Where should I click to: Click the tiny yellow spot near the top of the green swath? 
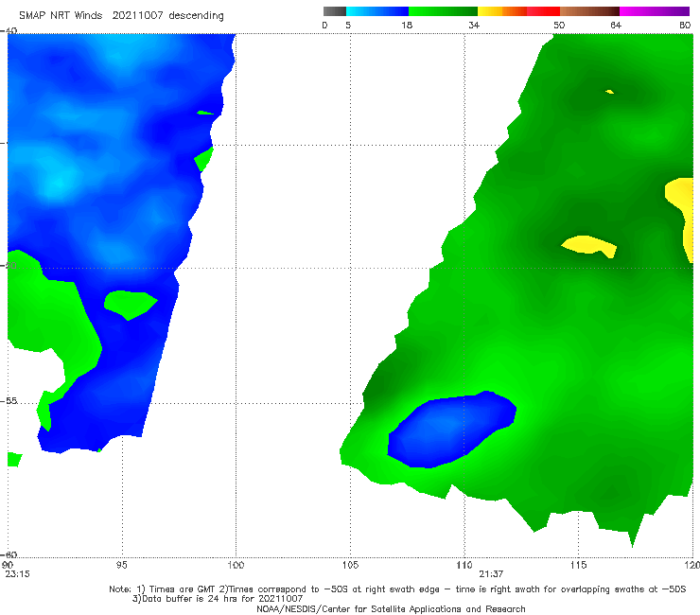610,92
